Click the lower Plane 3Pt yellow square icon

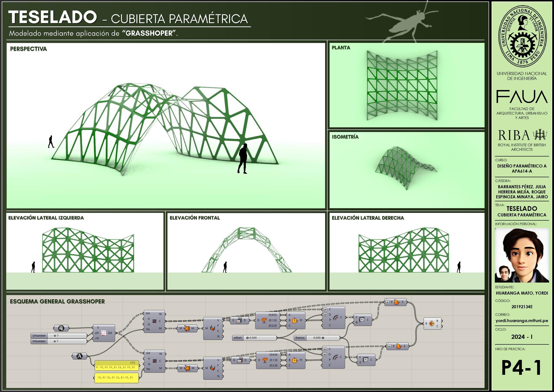(x=294, y=361)
